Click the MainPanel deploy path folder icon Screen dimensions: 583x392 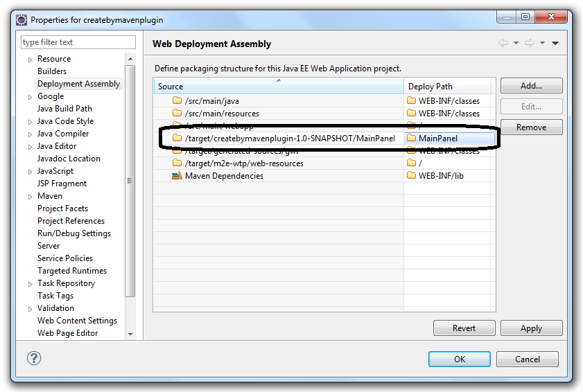tap(412, 139)
